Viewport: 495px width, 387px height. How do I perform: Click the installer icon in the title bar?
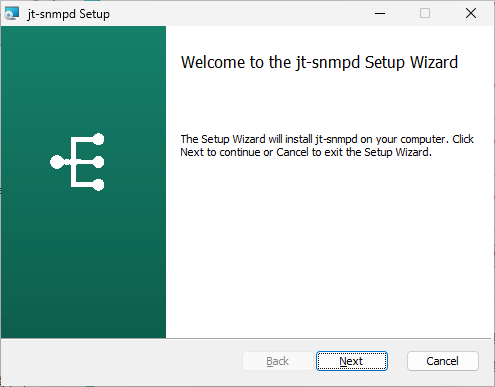point(12,14)
